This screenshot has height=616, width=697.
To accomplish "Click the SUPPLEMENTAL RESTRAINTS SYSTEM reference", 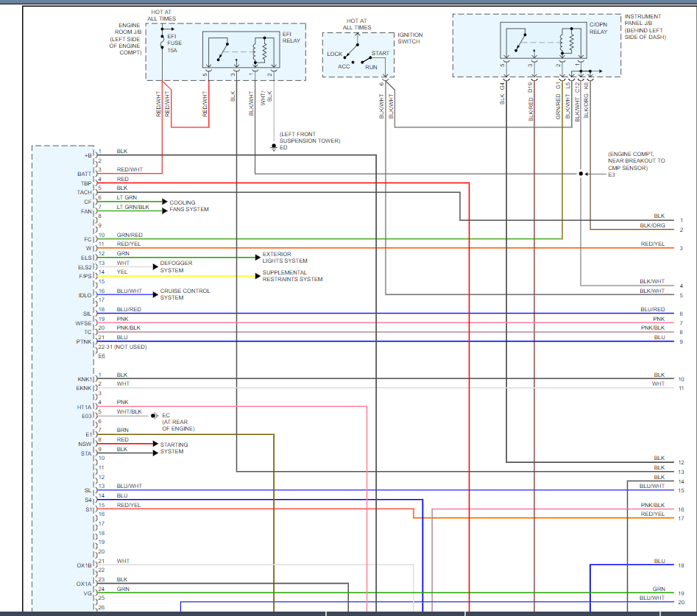I will [x=292, y=275].
